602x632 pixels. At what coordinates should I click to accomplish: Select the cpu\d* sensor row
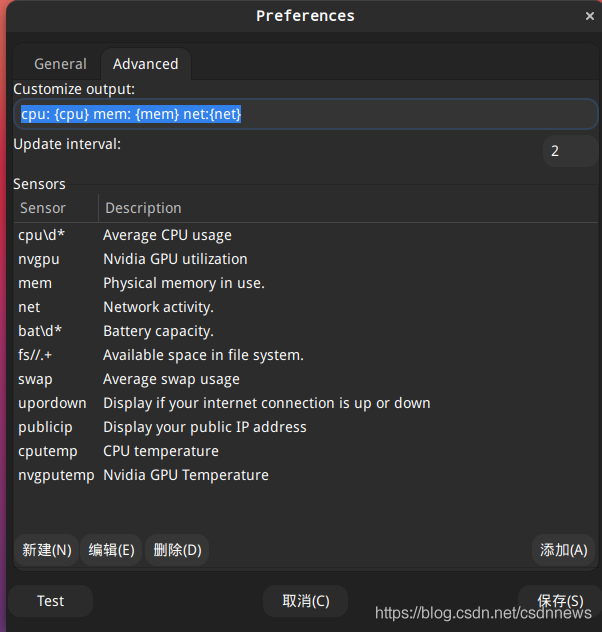coord(40,235)
